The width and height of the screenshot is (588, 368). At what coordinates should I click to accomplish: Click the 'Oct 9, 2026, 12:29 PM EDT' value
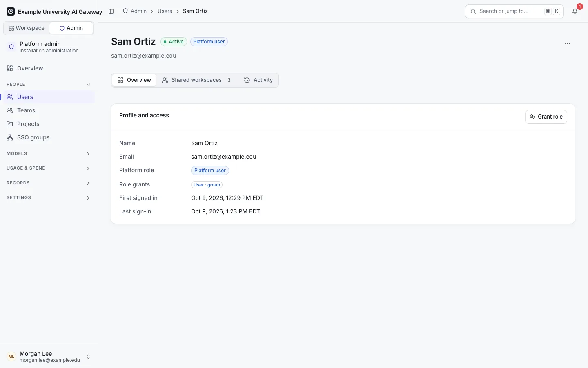tap(227, 198)
